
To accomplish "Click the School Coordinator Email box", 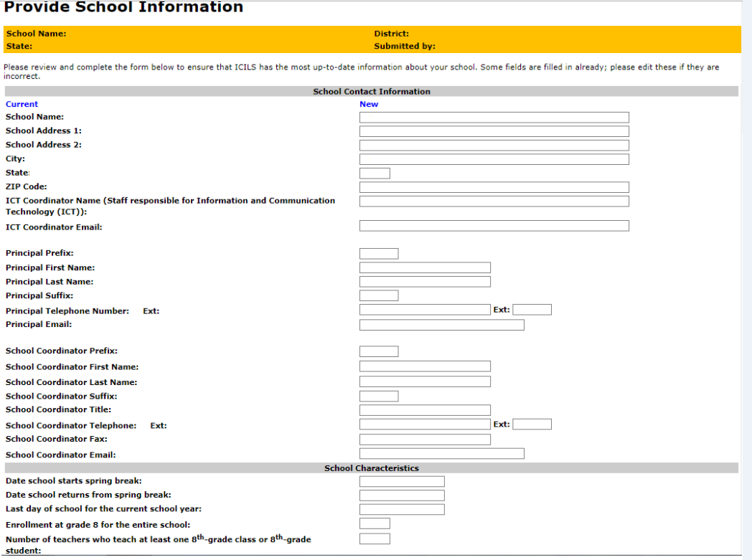I will (441, 454).
